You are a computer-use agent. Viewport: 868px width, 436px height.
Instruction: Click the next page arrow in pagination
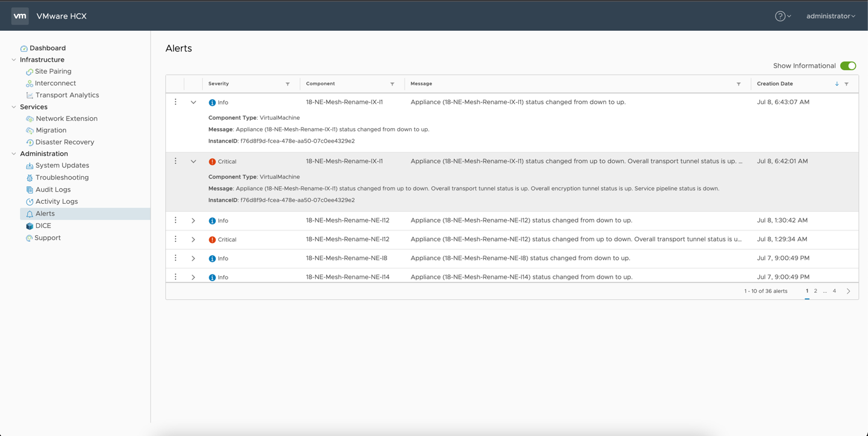coord(849,291)
